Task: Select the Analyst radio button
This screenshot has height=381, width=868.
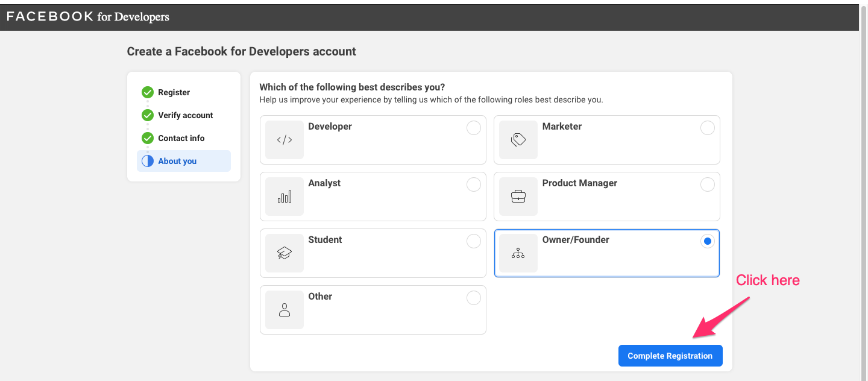Action: click(474, 184)
